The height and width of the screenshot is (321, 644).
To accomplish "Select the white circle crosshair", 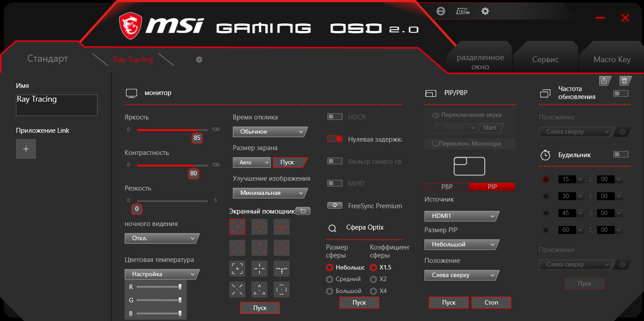I will [x=282, y=289].
